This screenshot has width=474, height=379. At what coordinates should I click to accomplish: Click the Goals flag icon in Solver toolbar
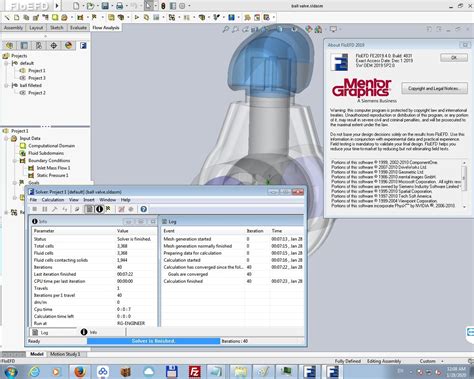[108, 209]
